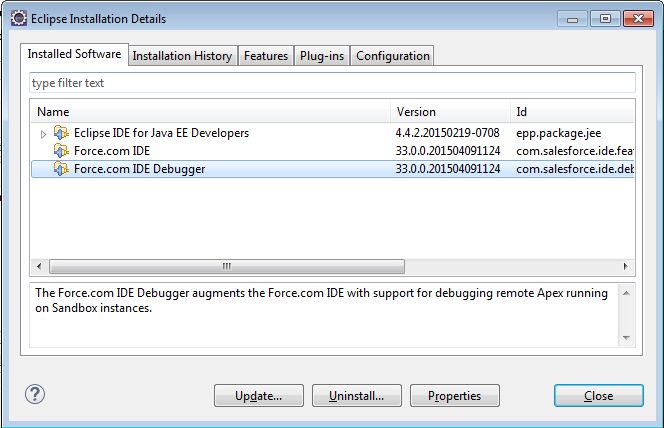Click the epp.package.jee id cell
The width and height of the screenshot is (664, 428).
point(559,133)
